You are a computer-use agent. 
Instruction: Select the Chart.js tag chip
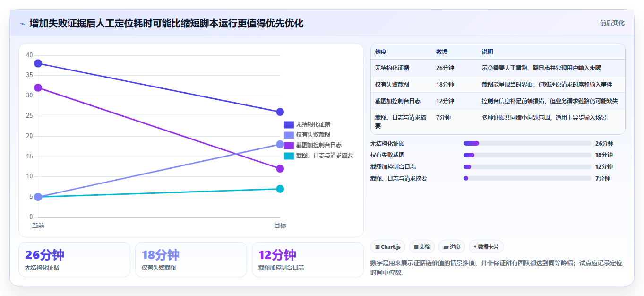pyautogui.click(x=388, y=247)
